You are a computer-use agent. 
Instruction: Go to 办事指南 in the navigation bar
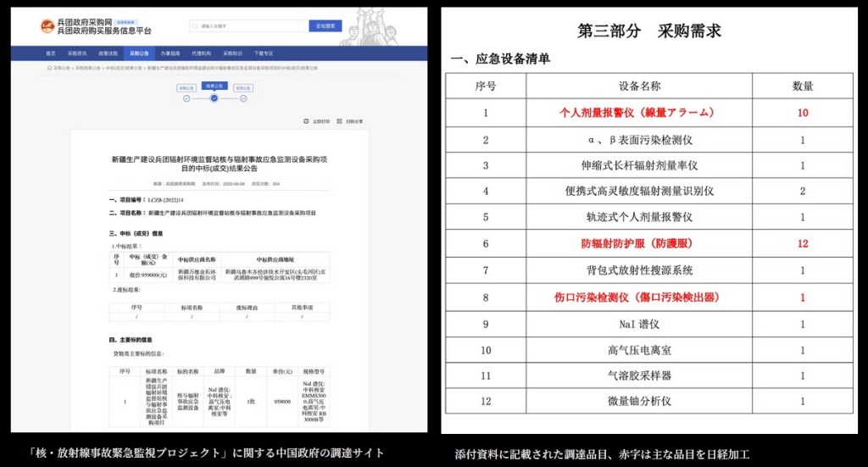pyautogui.click(x=170, y=53)
